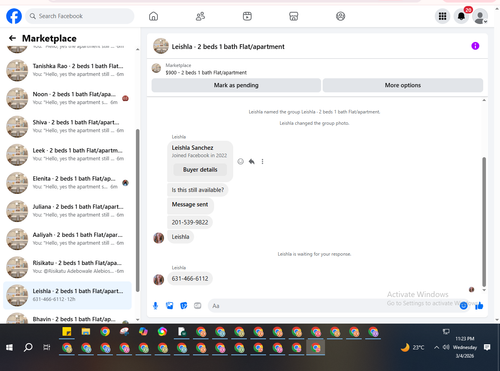500x371 pixels.
Task: Open conversation info purple icon
Action: point(475,46)
